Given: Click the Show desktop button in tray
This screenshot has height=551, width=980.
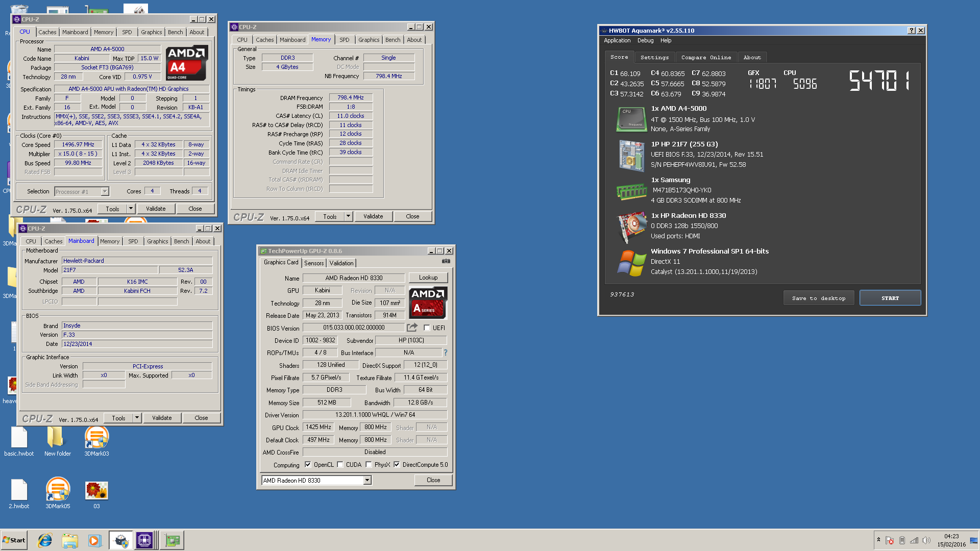Looking at the screenshot, I should (x=974, y=540).
